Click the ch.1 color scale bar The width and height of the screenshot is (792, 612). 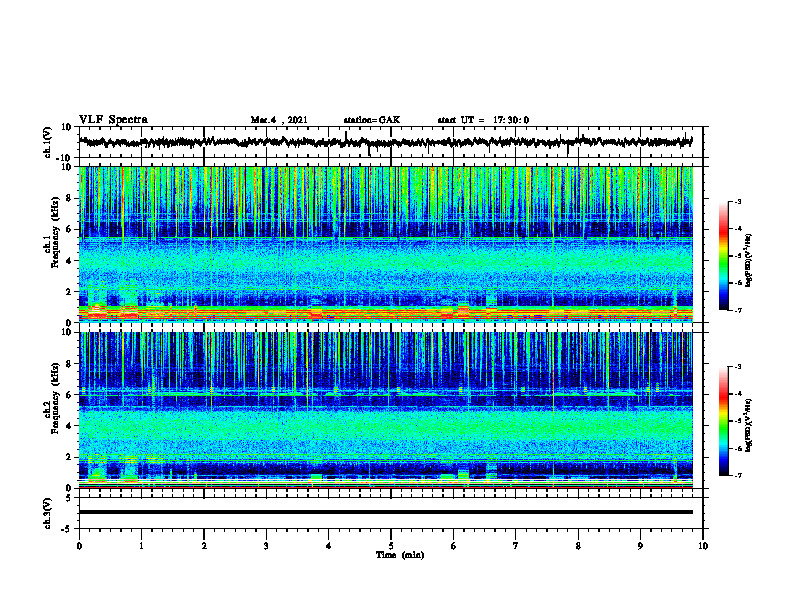(724, 256)
